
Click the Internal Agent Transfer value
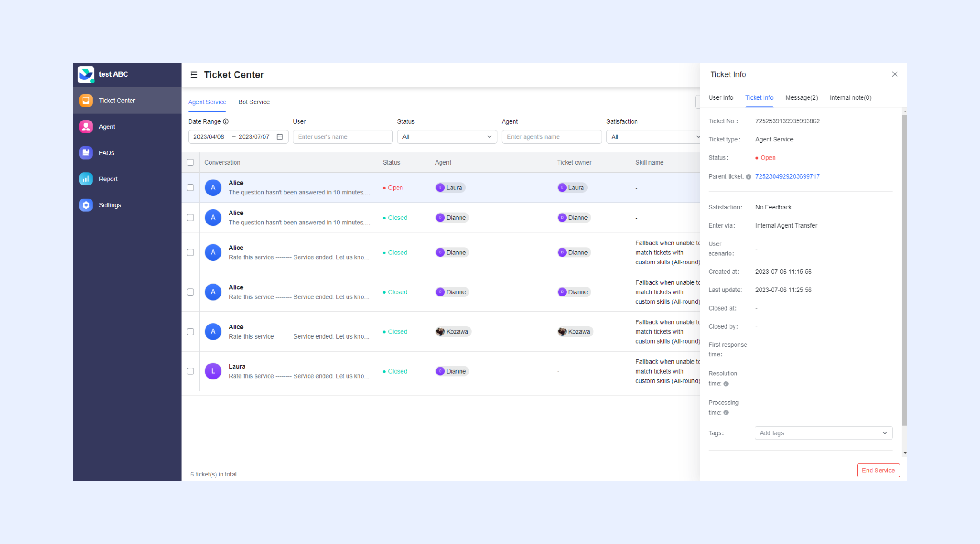pyautogui.click(x=786, y=225)
